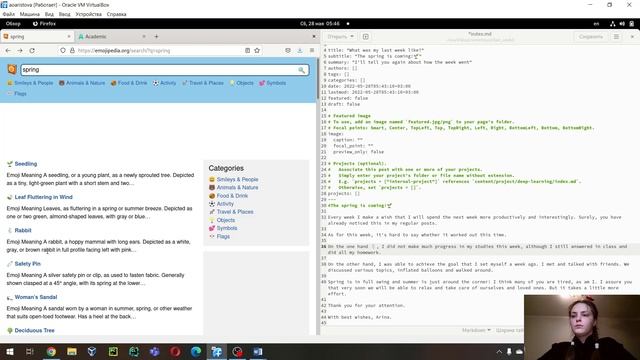Switch keyboard layout 'en' indicator

[596, 24]
